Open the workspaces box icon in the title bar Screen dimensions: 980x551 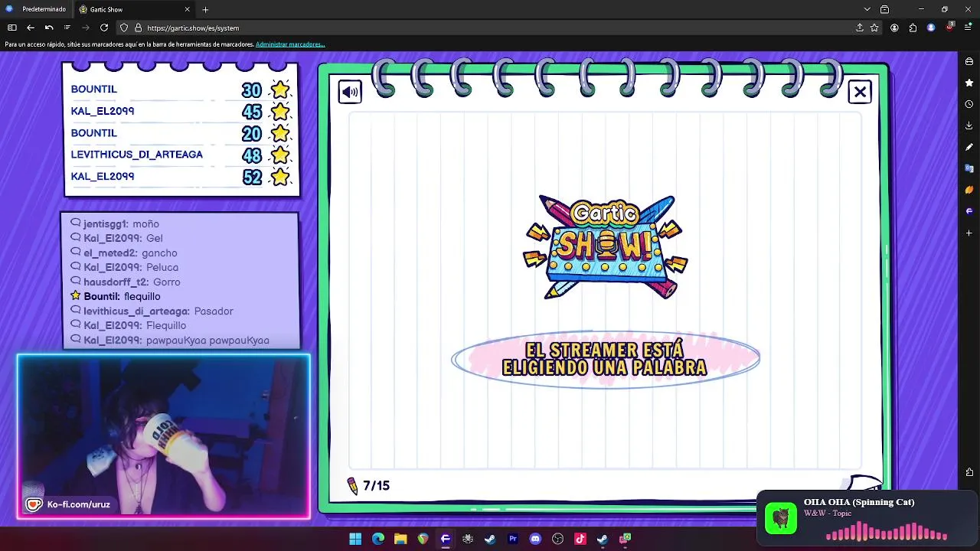[885, 9]
